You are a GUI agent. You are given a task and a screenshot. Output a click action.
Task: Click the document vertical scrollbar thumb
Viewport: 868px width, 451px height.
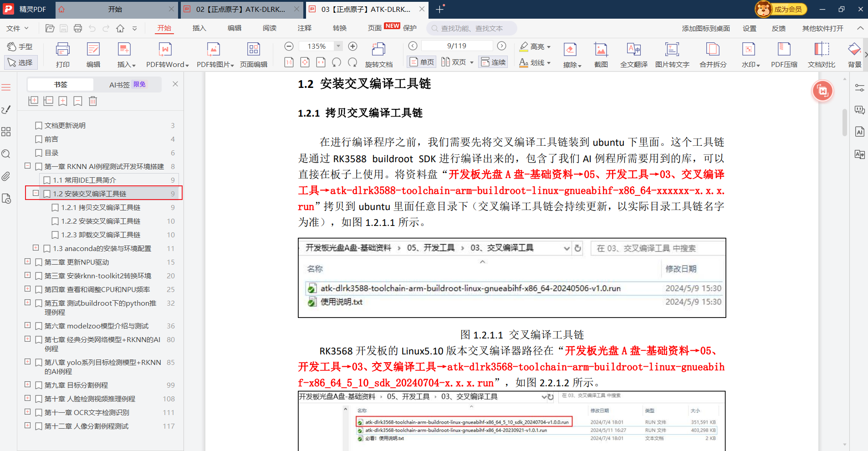point(845,122)
